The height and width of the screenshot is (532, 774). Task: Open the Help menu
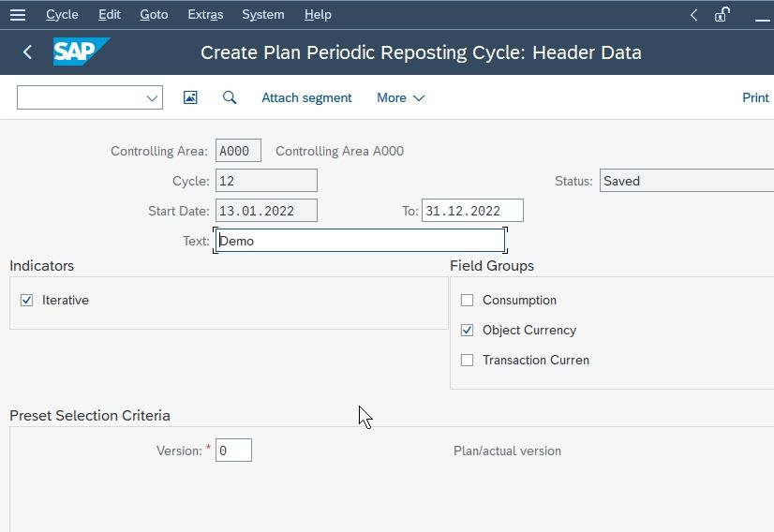tap(318, 15)
